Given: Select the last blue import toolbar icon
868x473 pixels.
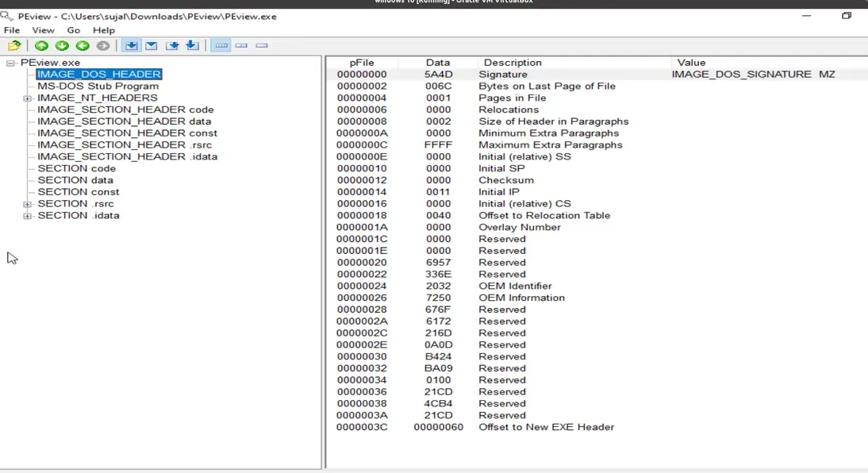Looking at the screenshot, I should click(191, 45).
